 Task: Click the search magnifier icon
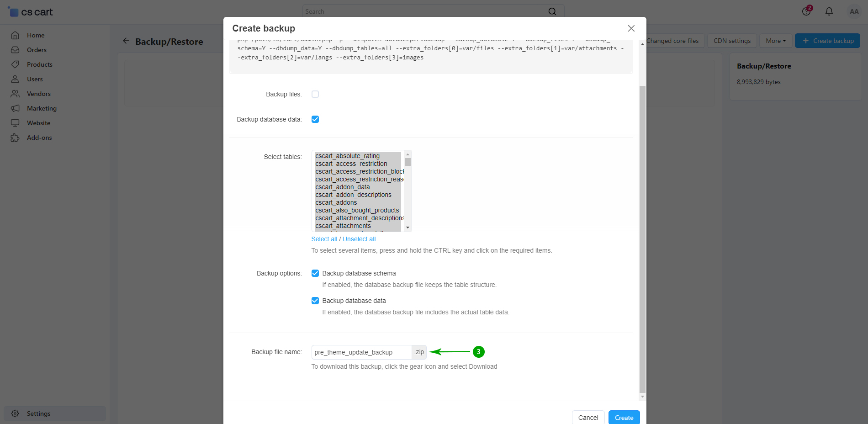552,11
